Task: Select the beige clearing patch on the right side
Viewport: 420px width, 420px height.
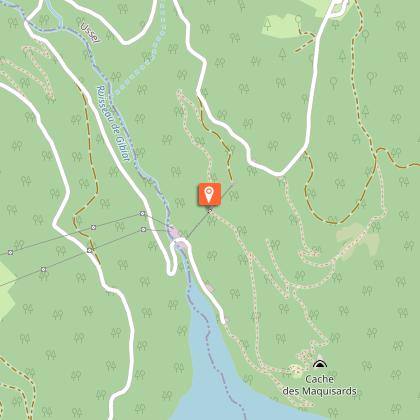Action: (x=358, y=237)
